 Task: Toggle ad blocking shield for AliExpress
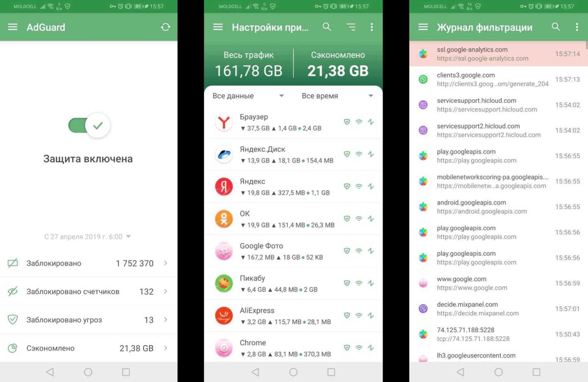click(347, 315)
